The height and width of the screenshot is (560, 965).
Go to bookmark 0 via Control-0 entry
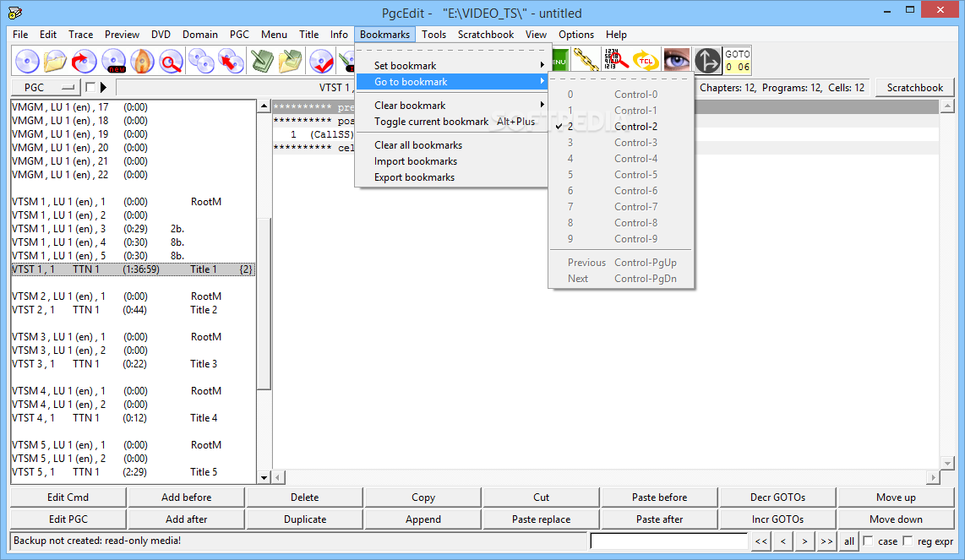pyautogui.click(x=620, y=94)
